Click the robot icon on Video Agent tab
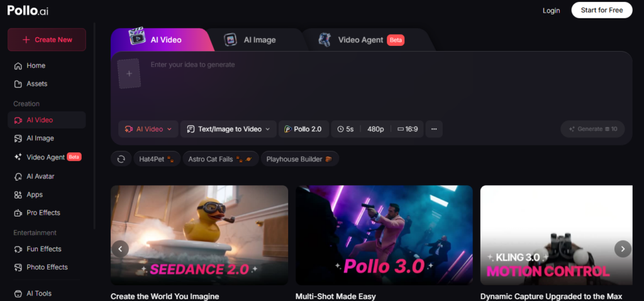This screenshot has height=301, width=644. [325, 40]
